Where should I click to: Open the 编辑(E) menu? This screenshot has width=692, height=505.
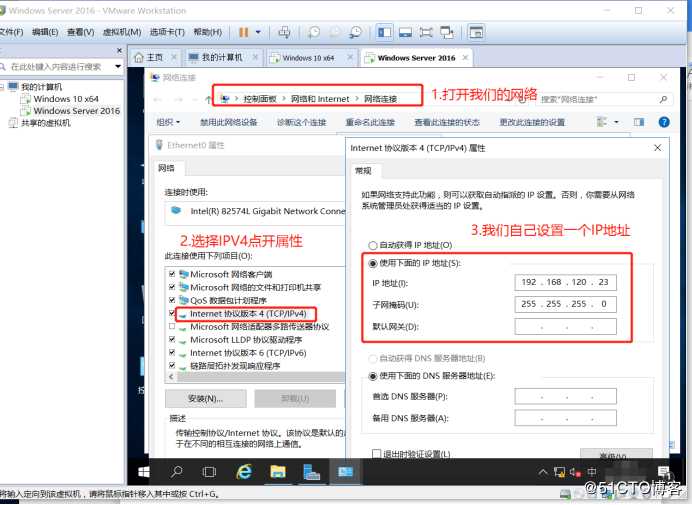click(x=45, y=32)
